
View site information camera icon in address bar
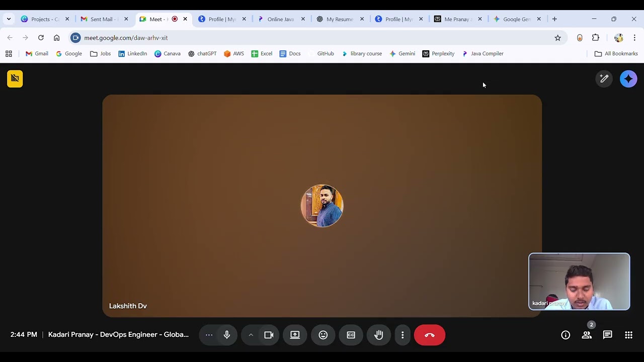click(x=75, y=38)
